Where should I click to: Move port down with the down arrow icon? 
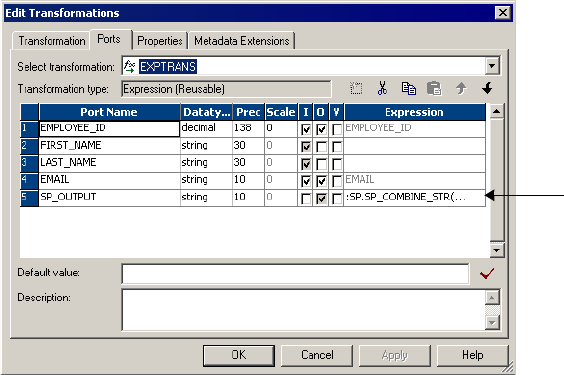coord(487,88)
